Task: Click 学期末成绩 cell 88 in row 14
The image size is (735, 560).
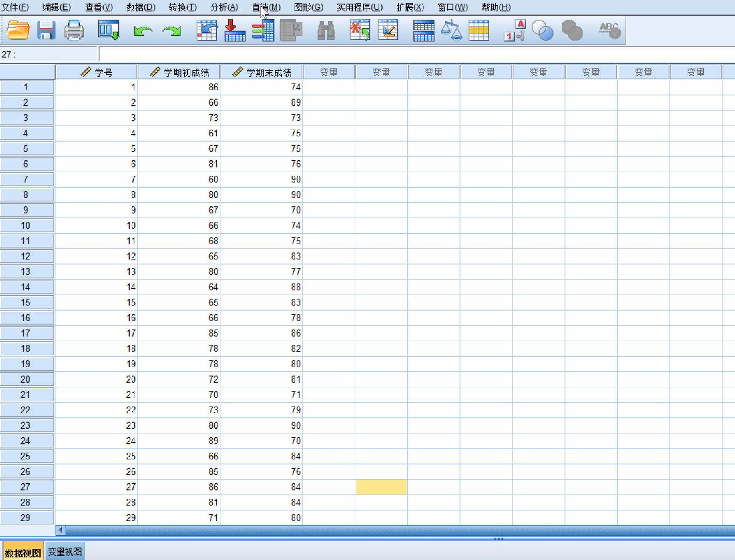Action: (261, 287)
